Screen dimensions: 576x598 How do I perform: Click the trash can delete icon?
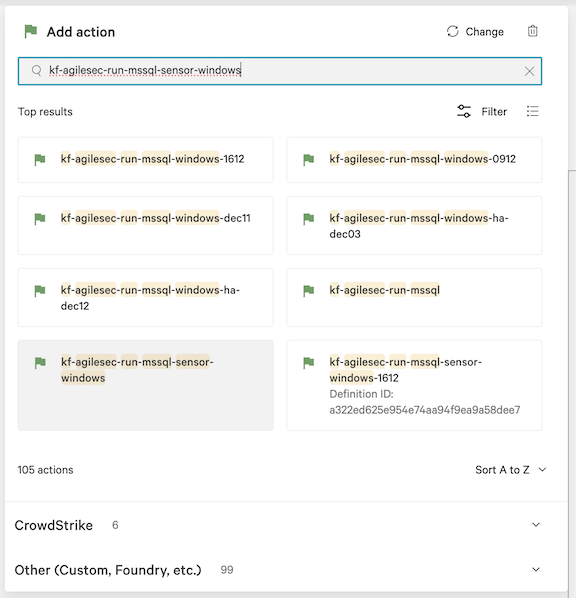pyautogui.click(x=533, y=31)
